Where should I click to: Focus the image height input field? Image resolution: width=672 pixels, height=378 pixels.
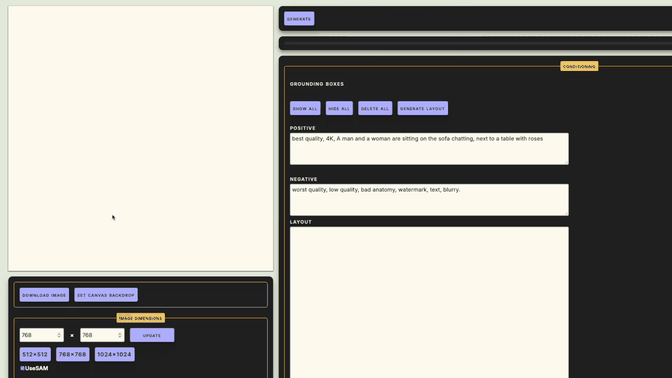[102, 335]
